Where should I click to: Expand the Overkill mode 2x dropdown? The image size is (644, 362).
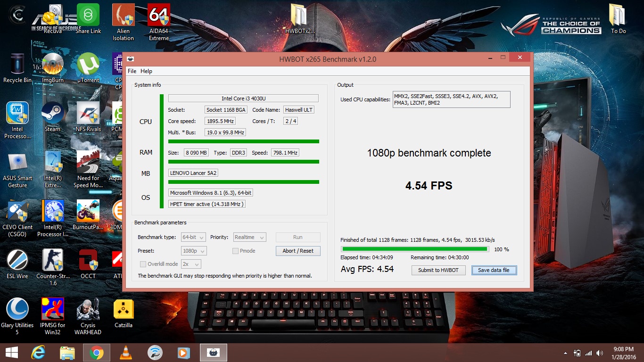[191, 264]
